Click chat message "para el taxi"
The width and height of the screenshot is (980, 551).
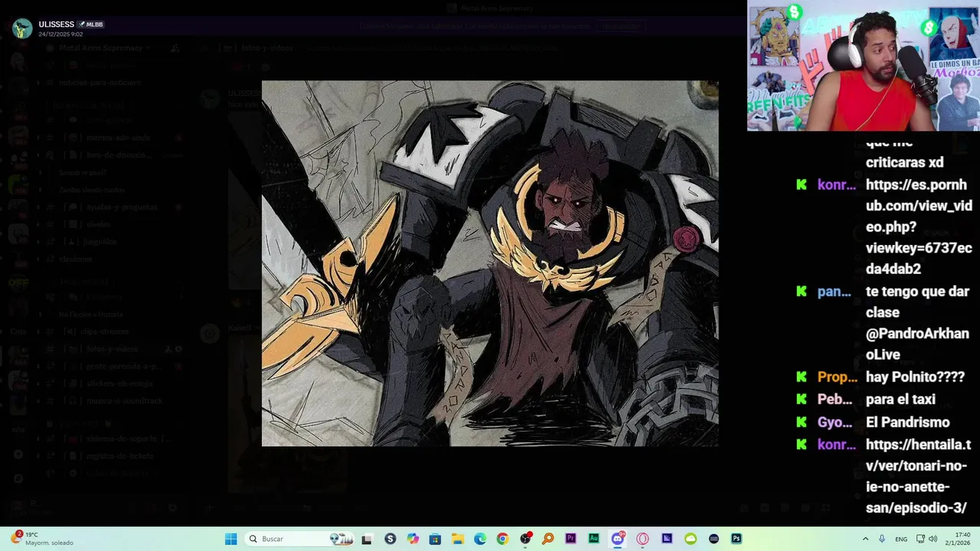coord(900,399)
